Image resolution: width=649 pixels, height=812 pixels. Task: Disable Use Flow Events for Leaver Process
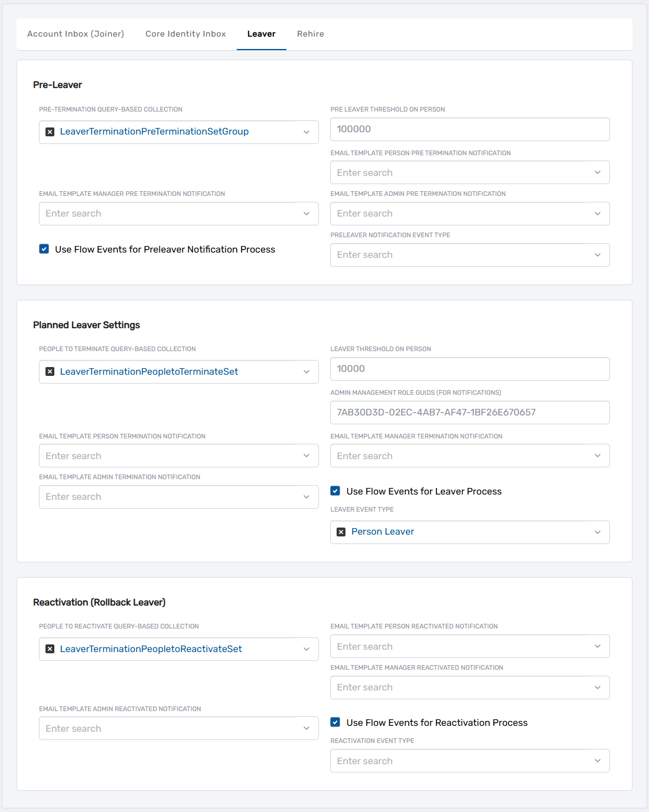click(335, 490)
